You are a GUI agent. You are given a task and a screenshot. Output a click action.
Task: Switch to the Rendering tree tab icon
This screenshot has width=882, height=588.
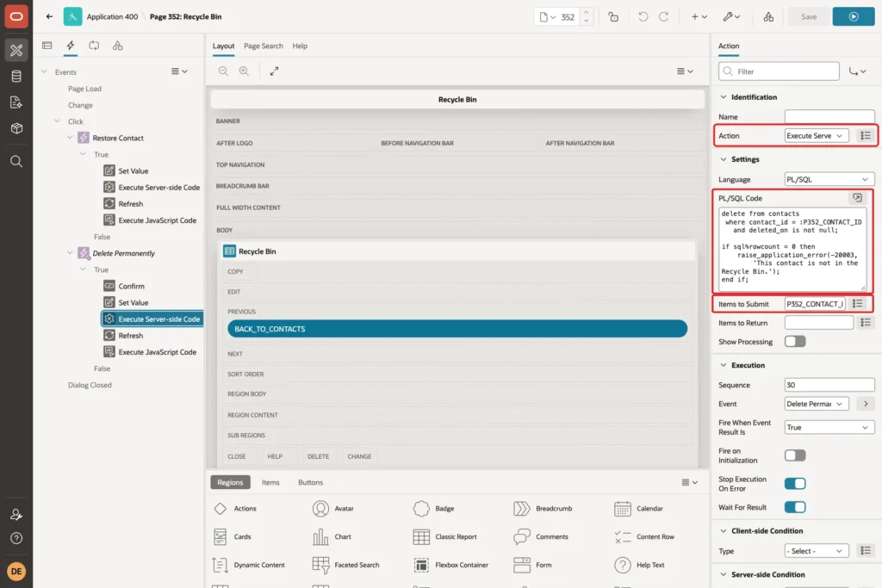pyautogui.click(x=47, y=46)
